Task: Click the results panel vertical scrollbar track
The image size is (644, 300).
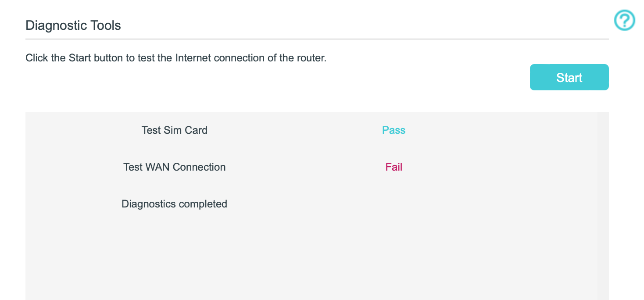Action: click(603, 206)
